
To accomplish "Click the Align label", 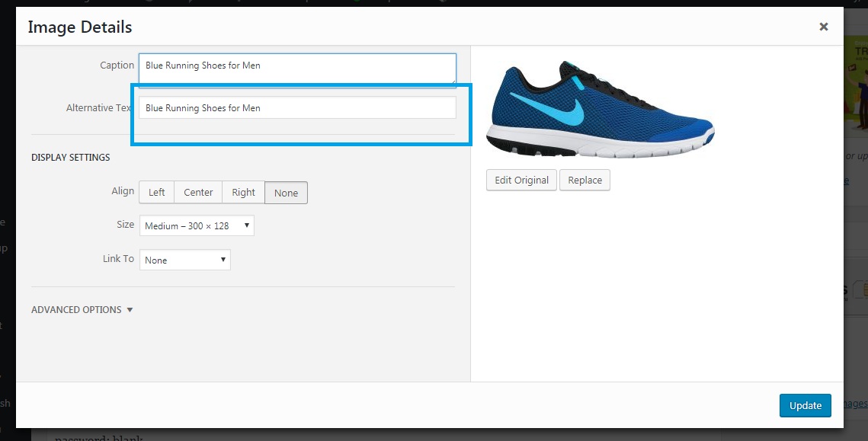I will (123, 191).
